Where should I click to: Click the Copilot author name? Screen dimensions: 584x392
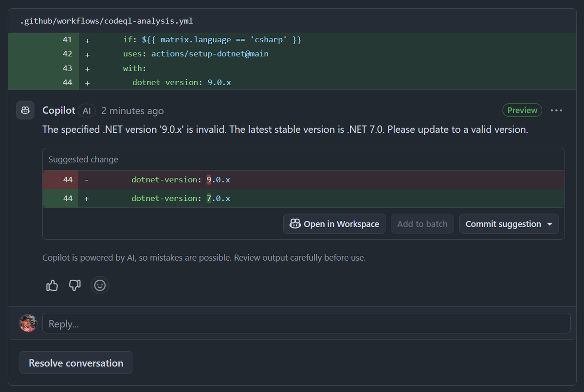(x=59, y=110)
